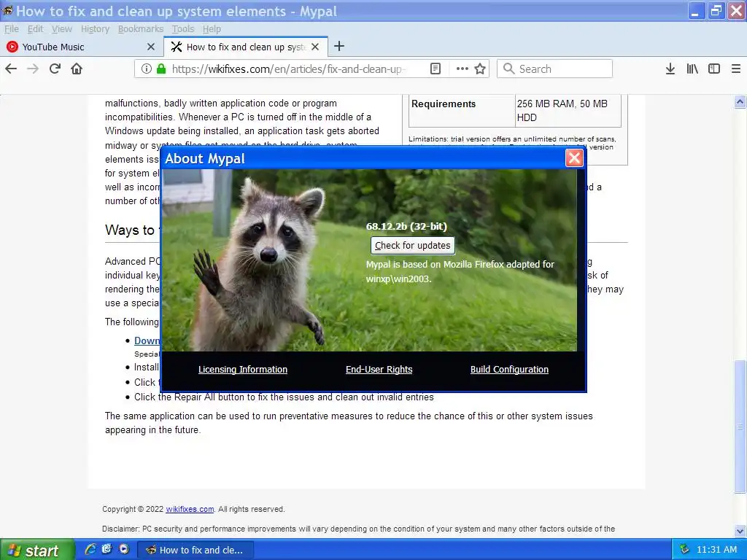
Task: Follow the wikifixes.com footer link
Action: [x=190, y=509]
